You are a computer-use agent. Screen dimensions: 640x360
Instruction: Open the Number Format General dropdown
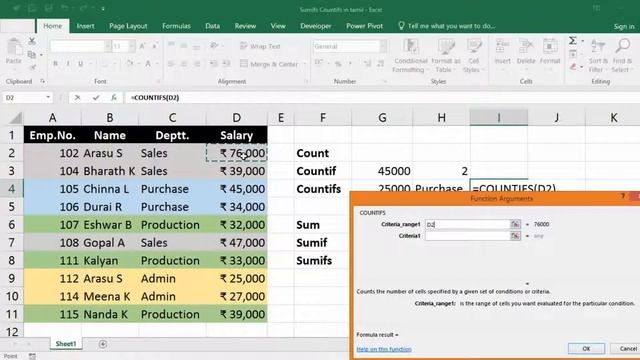coord(383,47)
